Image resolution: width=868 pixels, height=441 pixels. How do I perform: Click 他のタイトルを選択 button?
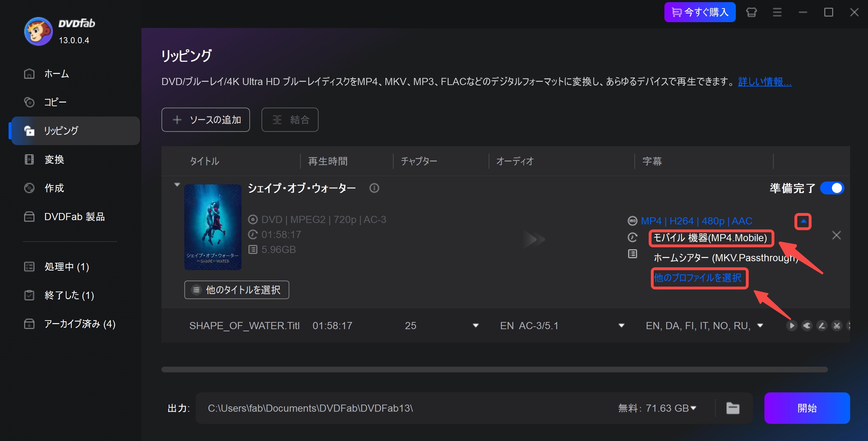pyautogui.click(x=237, y=290)
